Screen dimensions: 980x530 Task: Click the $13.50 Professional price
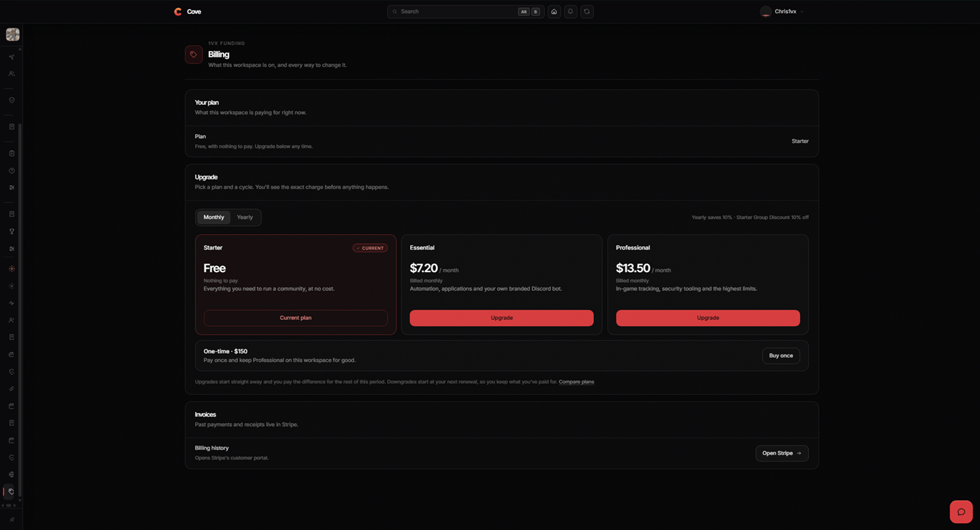[633, 268]
